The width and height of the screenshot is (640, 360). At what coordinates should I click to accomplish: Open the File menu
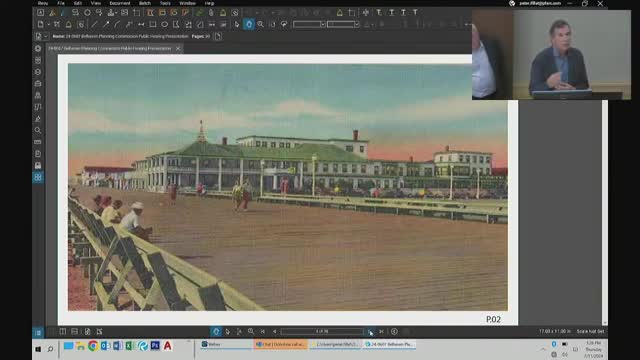[x=61, y=3]
